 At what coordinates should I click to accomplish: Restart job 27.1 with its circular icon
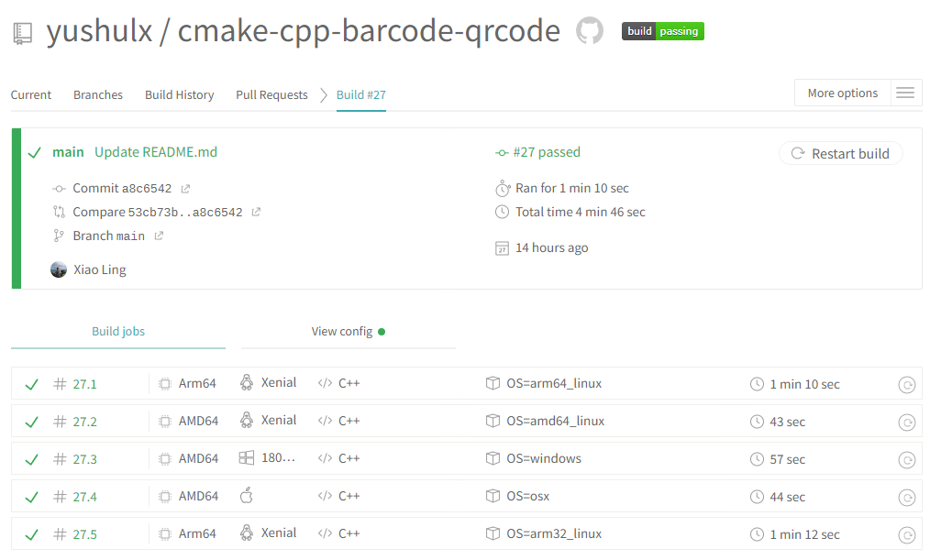(x=906, y=385)
